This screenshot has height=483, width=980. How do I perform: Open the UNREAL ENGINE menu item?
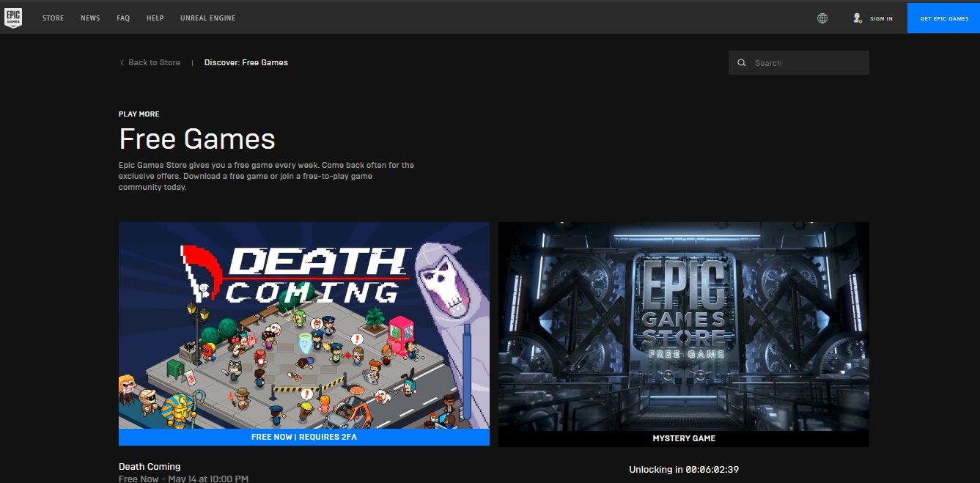[x=208, y=18]
